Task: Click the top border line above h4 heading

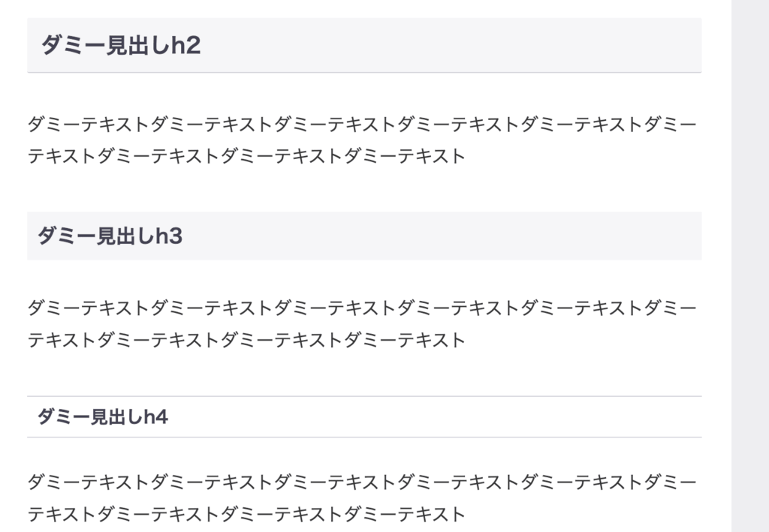Action: (364, 396)
